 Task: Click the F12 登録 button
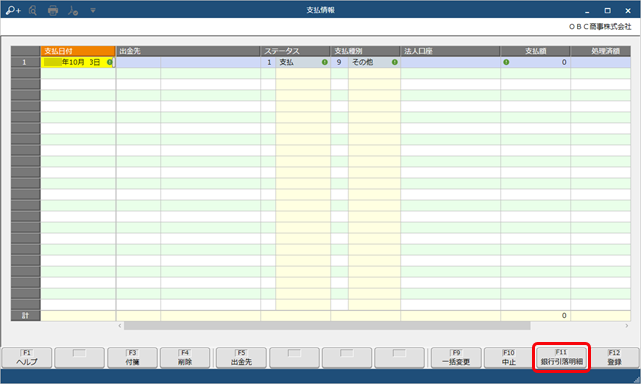click(x=614, y=358)
